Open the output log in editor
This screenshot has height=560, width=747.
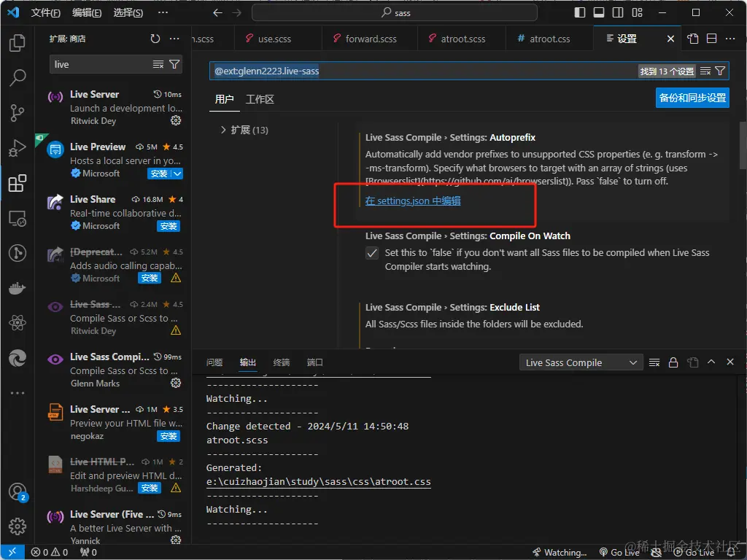pos(693,362)
